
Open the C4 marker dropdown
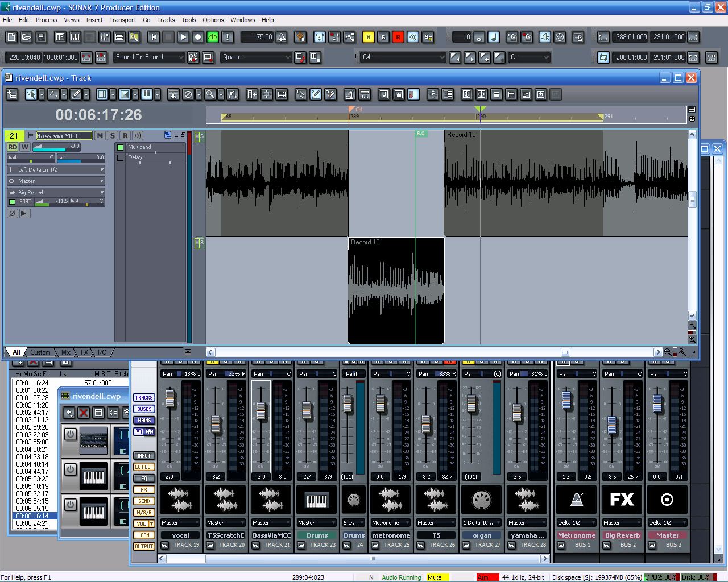[x=403, y=57]
